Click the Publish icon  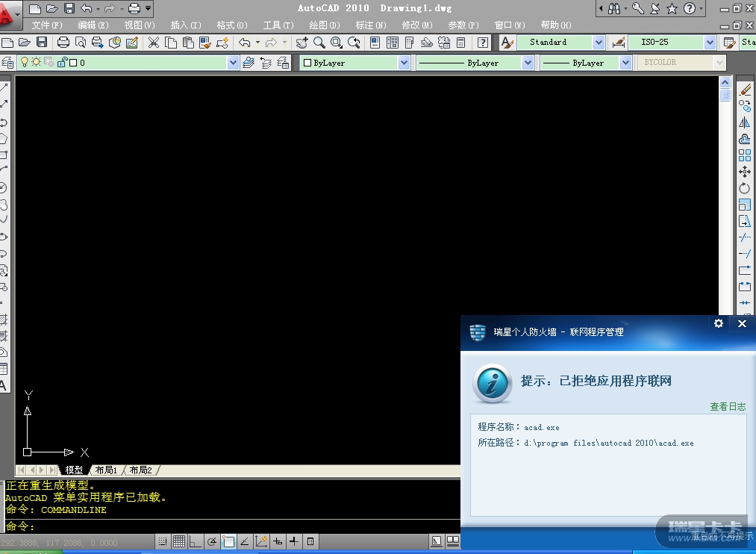tap(98, 43)
